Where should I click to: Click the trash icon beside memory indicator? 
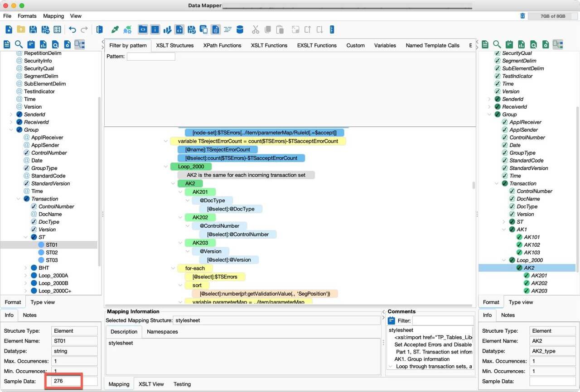tap(522, 16)
